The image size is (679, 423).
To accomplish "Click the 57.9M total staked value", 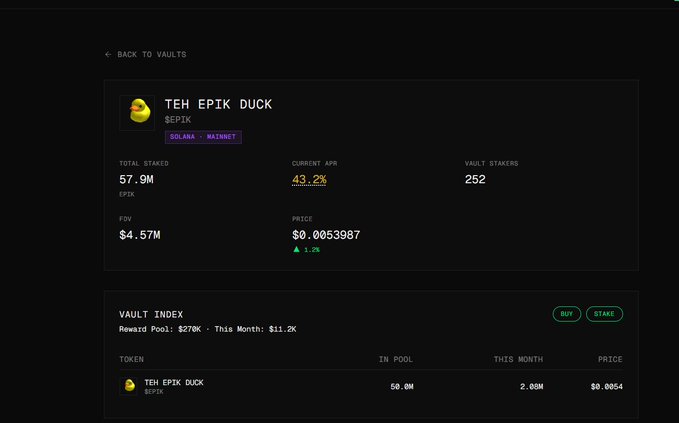I will [x=136, y=179].
